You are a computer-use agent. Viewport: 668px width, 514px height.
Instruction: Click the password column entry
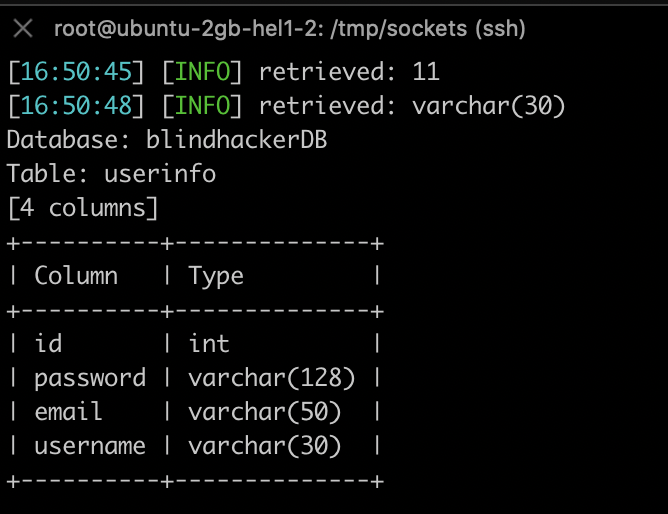coord(90,378)
